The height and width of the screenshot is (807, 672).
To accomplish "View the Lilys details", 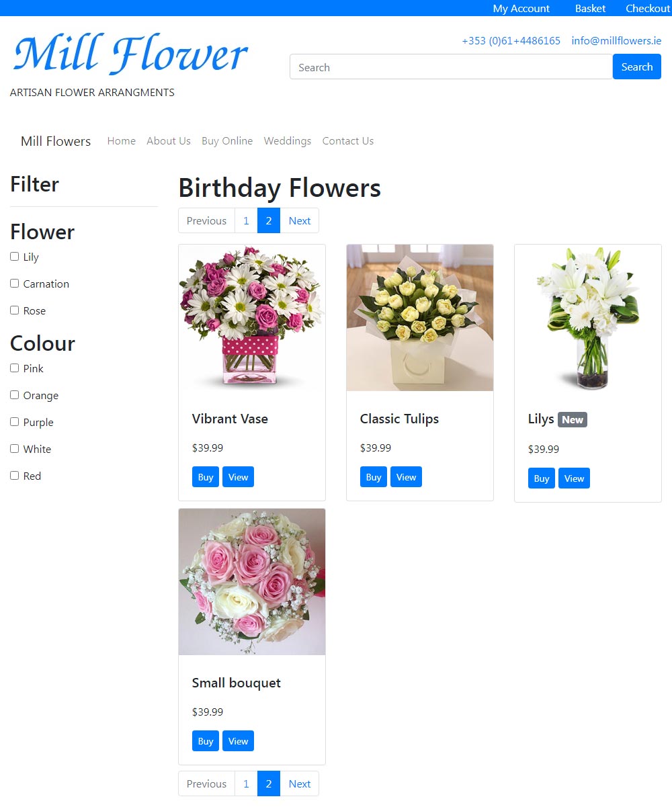I will [574, 478].
